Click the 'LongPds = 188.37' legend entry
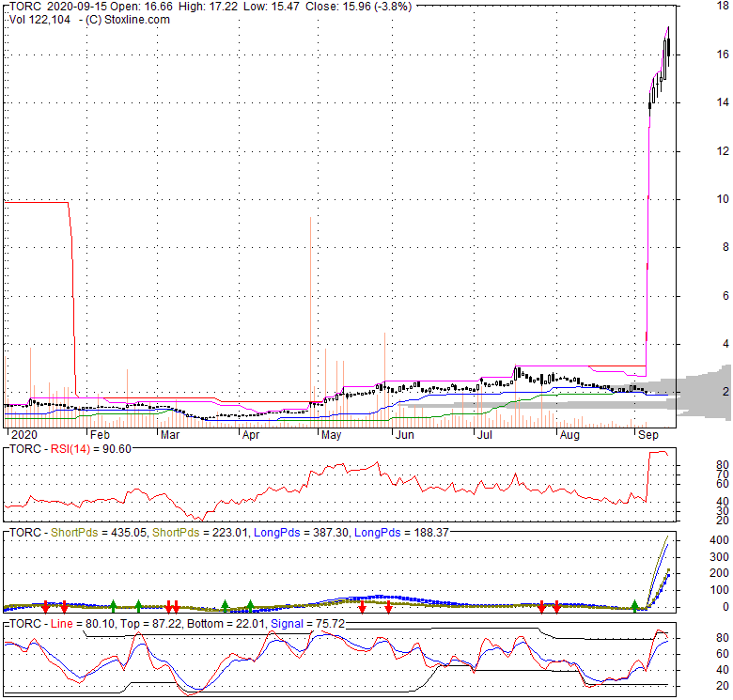Viewport: 733px width, 700px height. (x=401, y=533)
